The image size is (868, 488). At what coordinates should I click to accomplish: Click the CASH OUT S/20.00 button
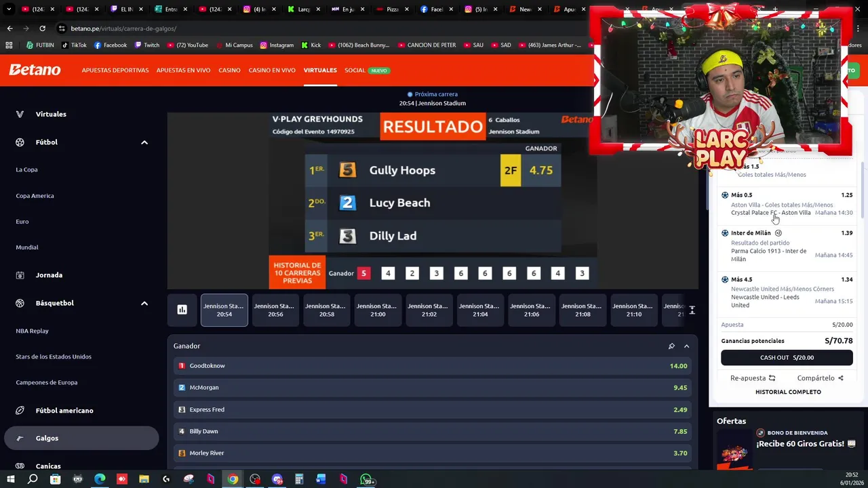[787, 357]
